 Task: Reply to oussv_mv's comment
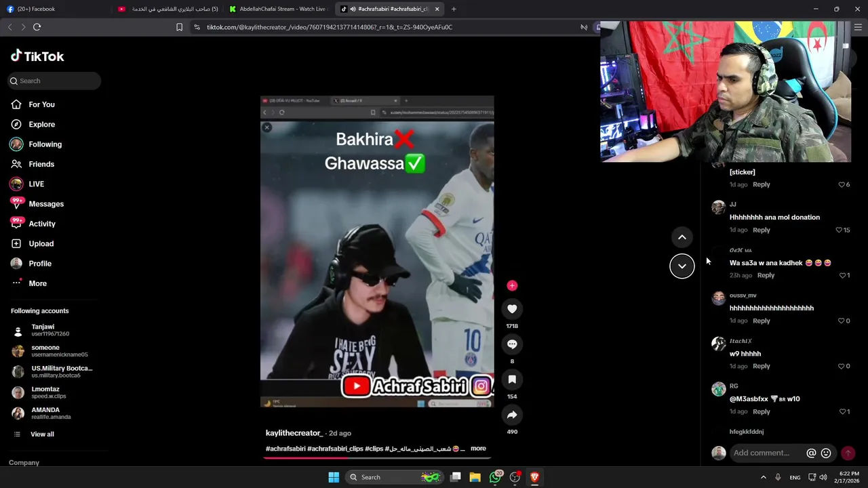(x=761, y=321)
